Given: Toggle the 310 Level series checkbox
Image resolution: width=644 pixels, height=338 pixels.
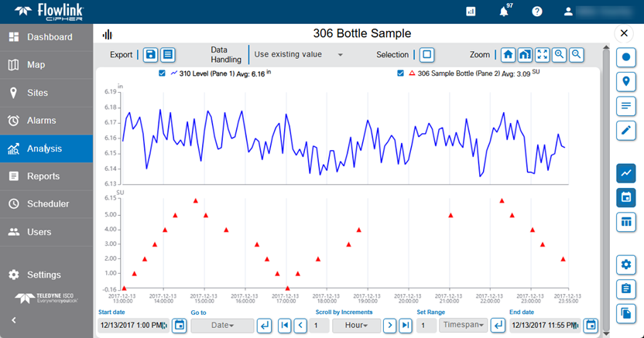Looking at the screenshot, I should tap(161, 73).
